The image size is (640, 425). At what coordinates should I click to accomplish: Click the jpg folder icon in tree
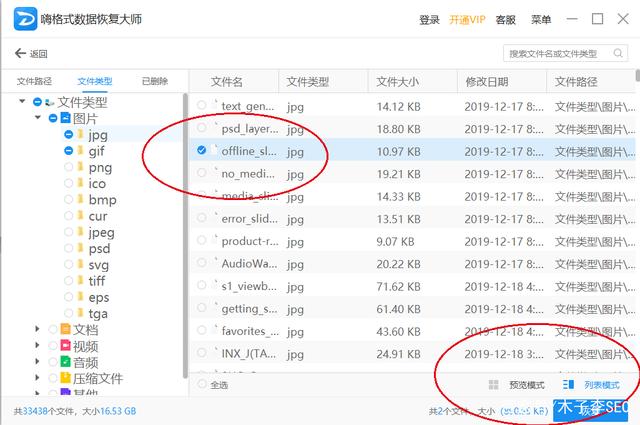coord(81,134)
